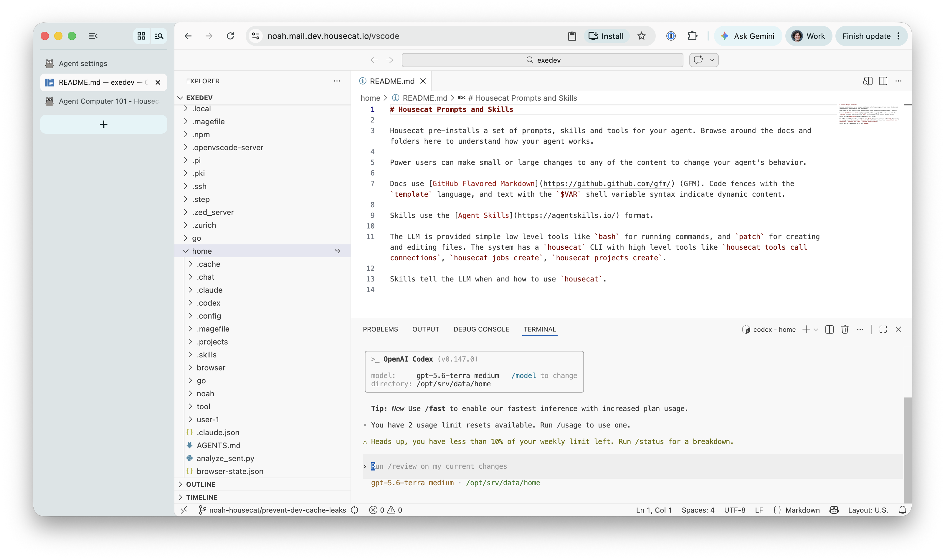The image size is (945, 560).
Task: Collapse the browser sidebar
Action: 93,36
